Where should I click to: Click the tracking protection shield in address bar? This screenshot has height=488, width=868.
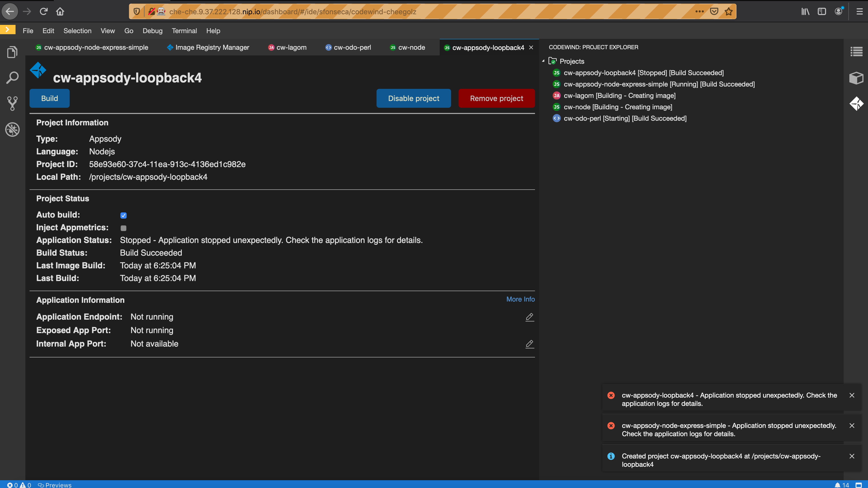pos(136,11)
